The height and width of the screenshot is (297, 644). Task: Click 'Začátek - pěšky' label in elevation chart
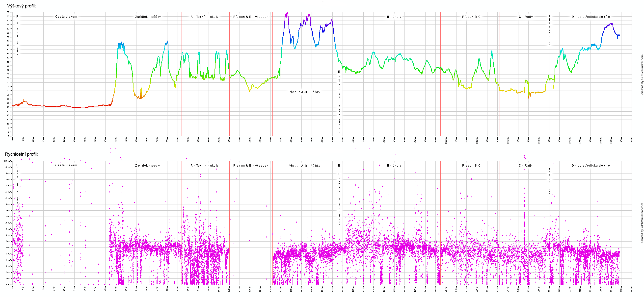click(x=148, y=17)
